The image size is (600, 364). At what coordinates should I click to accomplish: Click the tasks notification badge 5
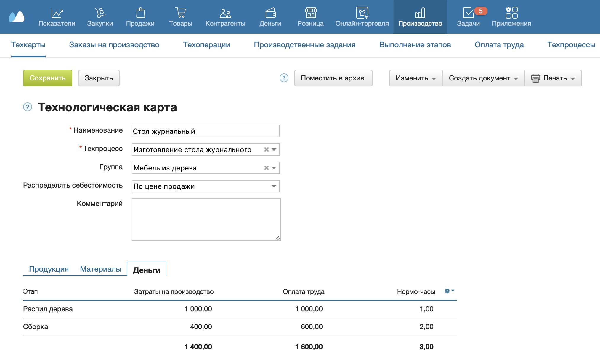[481, 11]
